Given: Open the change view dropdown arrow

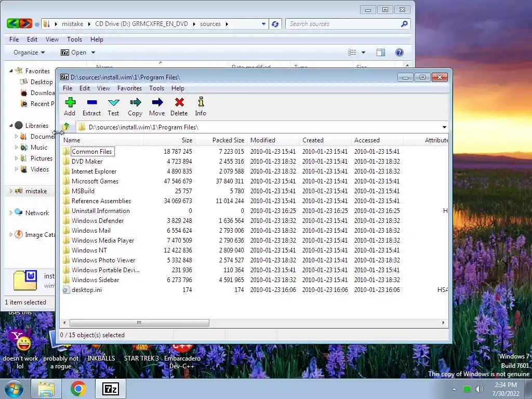Looking at the screenshot, I should pos(363,52).
